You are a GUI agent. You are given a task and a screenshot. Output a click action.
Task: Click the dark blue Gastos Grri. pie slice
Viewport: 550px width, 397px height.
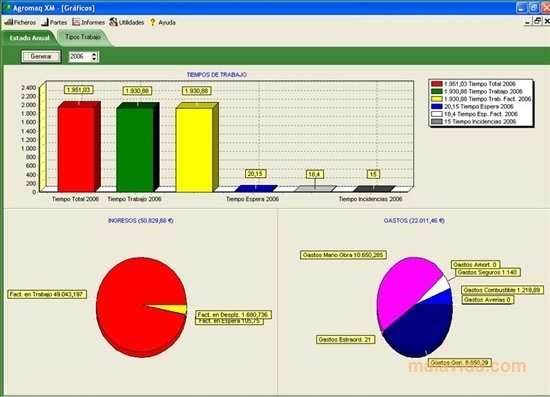(x=421, y=328)
